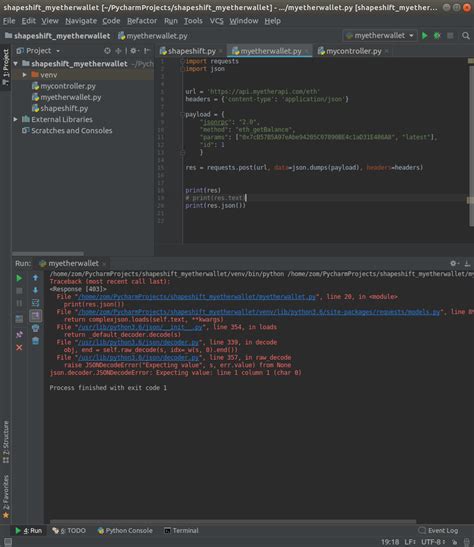
Task: Select Scratches and Consoles in Project tree
Action: tap(72, 131)
